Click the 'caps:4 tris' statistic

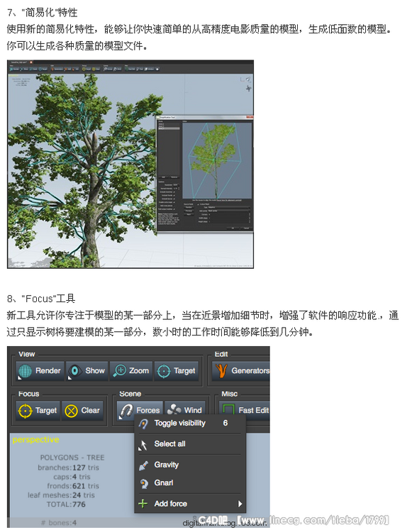pos(72,477)
